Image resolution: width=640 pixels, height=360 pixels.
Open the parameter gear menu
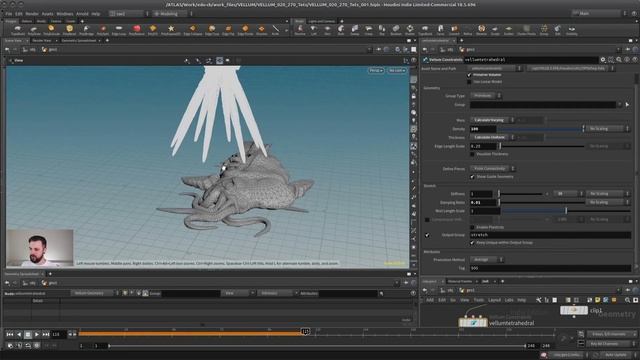[603, 60]
